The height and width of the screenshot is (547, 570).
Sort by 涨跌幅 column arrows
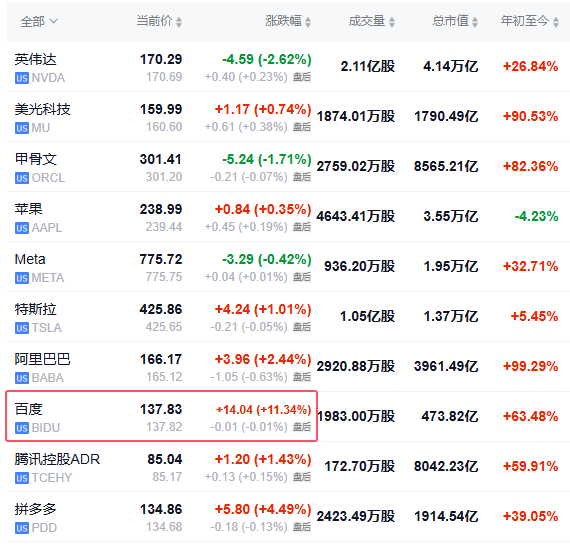[308, 21]
